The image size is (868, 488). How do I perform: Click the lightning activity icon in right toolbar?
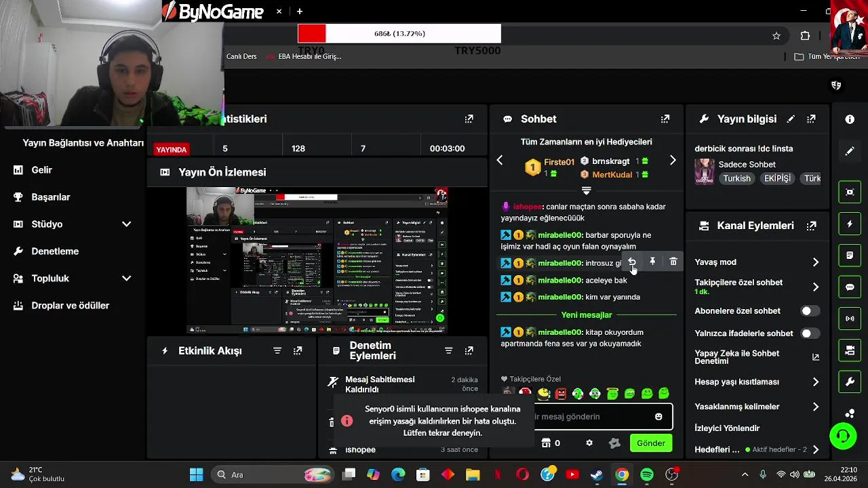click(x=850, y=224)
